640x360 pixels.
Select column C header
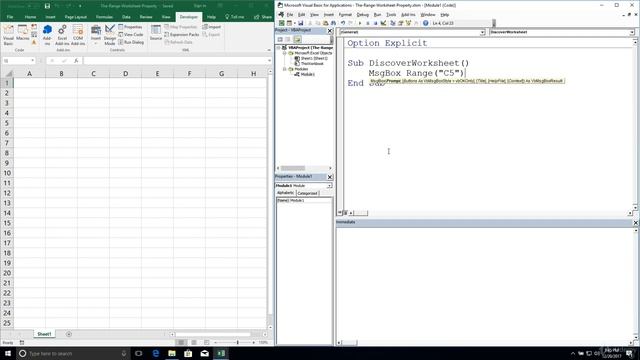click(93, 73)
